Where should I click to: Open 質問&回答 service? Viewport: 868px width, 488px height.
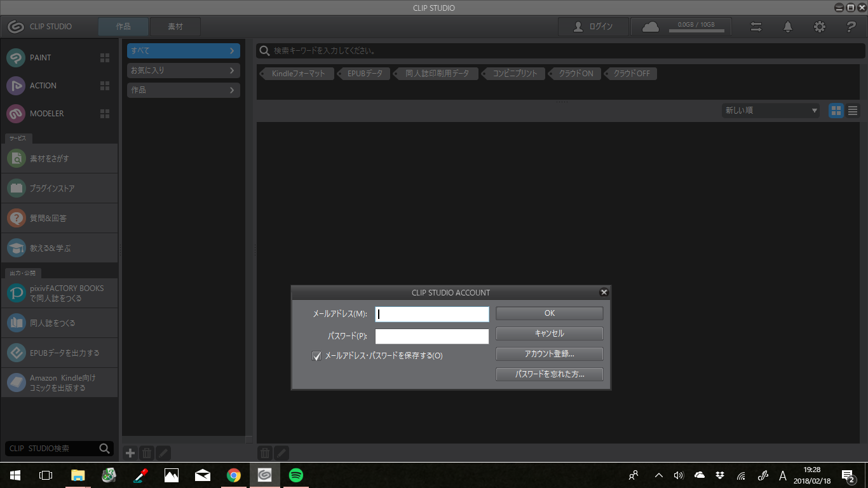pyautogui.click(x=60, y=218)
